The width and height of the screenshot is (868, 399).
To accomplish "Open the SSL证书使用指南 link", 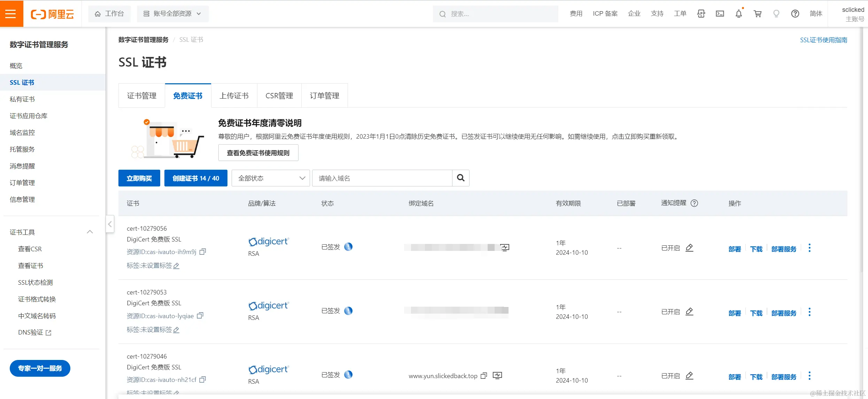I will [823, 40].
